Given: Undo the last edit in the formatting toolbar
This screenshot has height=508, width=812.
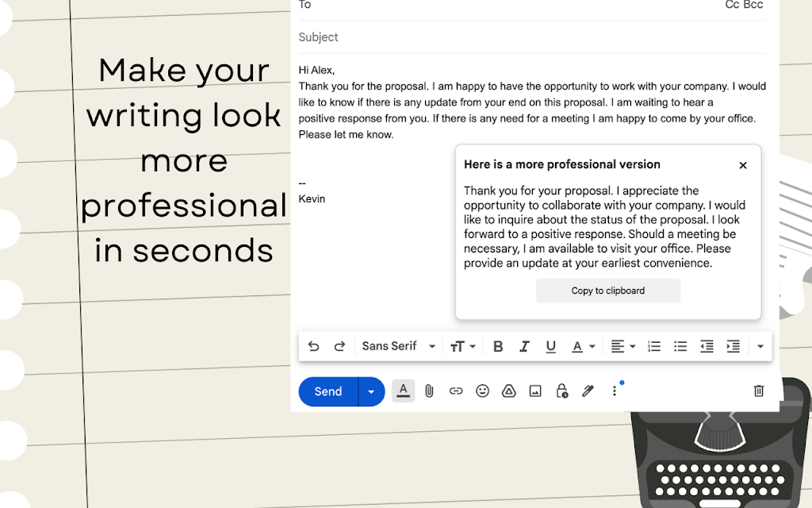Looking at the screenshot, I should (x=313, y=346).
